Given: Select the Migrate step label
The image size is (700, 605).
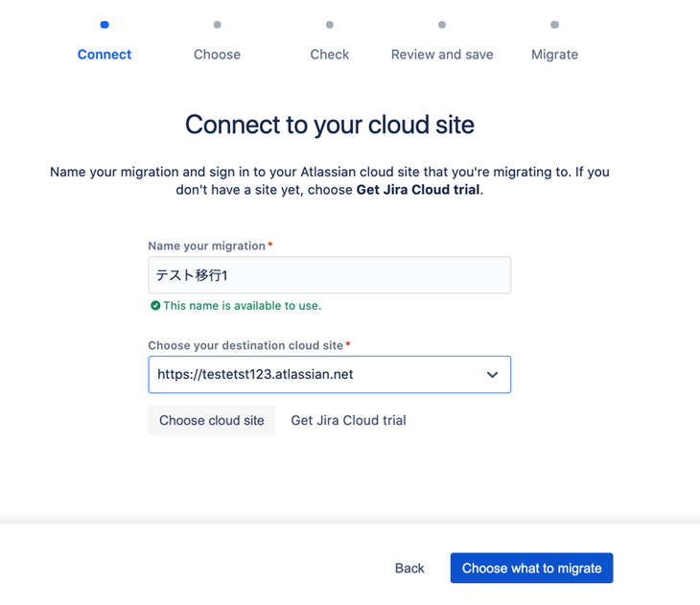Looking at the screenshot, I should (554, 55).
